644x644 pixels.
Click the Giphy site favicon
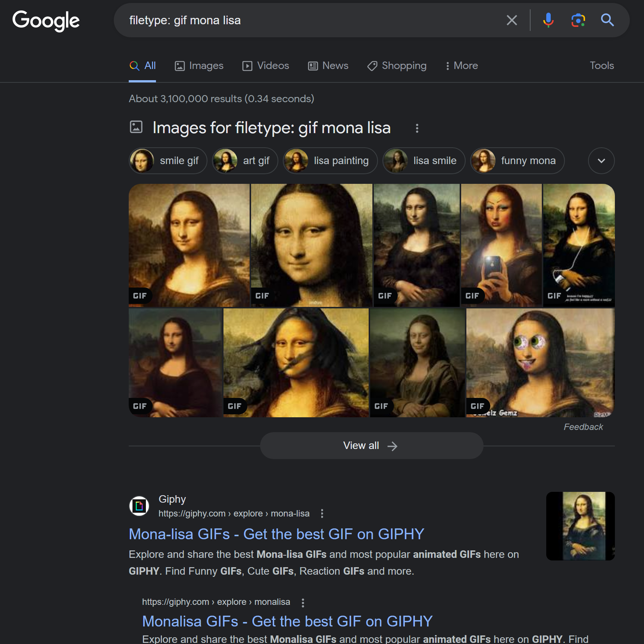click(x=139, y=506)
